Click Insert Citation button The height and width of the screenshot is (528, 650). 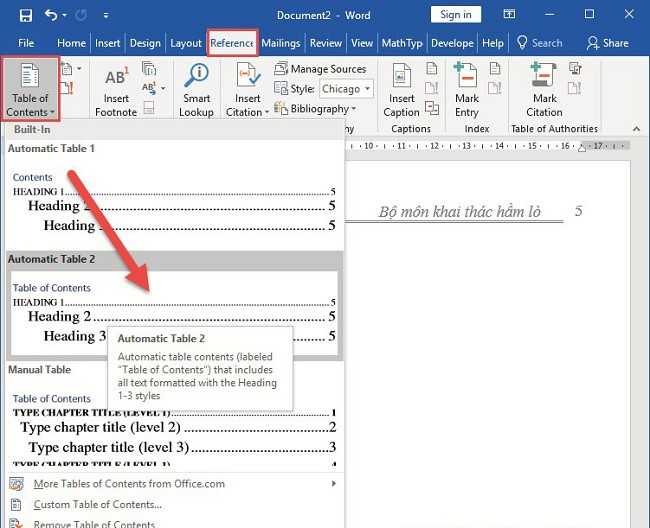coord(247,90)
